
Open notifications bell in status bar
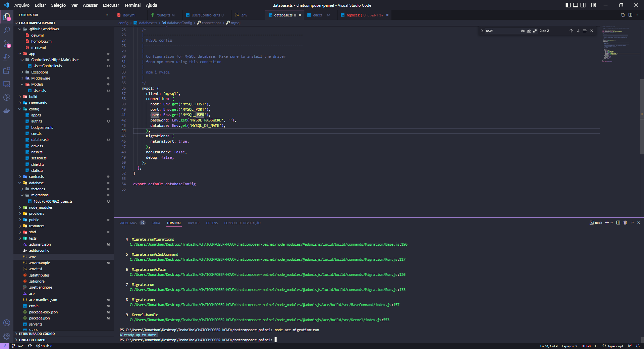click(638, 346)
